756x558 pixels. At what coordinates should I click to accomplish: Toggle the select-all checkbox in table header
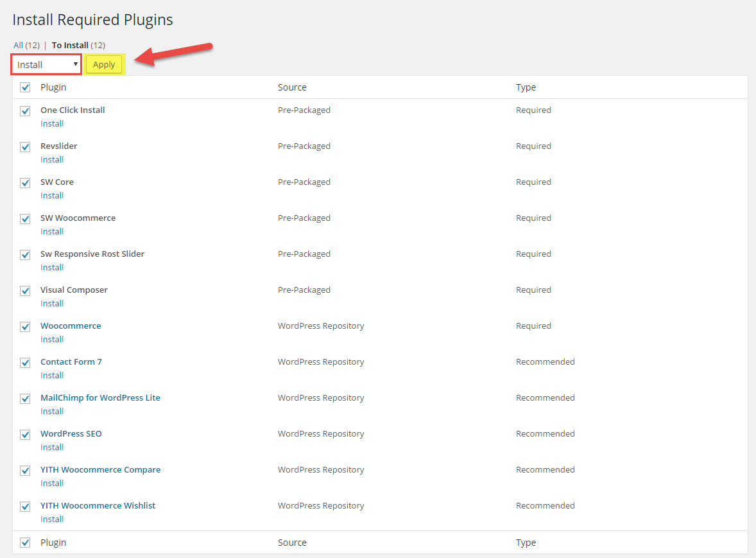click(25, 87)
